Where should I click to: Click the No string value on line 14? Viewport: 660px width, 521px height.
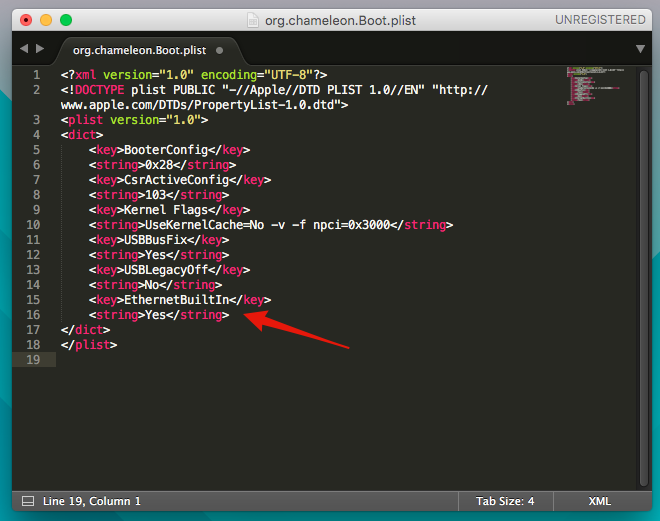pyautogui.click(x=152, y=285)
